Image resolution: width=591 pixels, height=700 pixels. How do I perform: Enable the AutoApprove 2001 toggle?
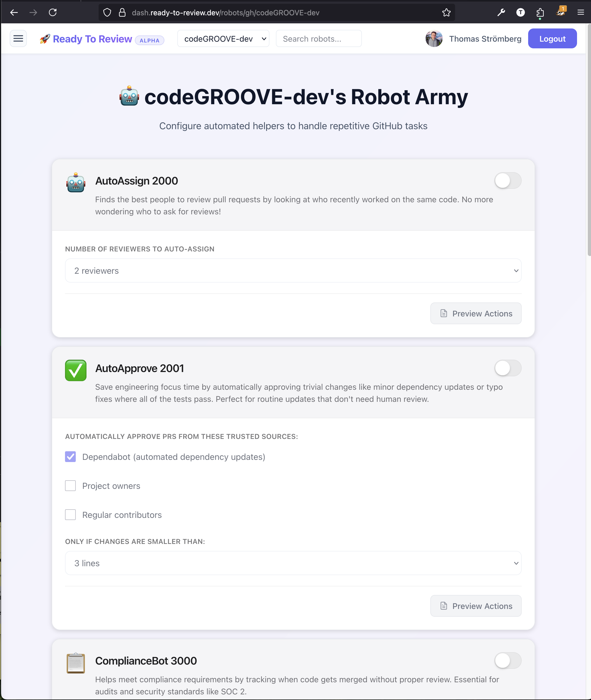point(507,368)
